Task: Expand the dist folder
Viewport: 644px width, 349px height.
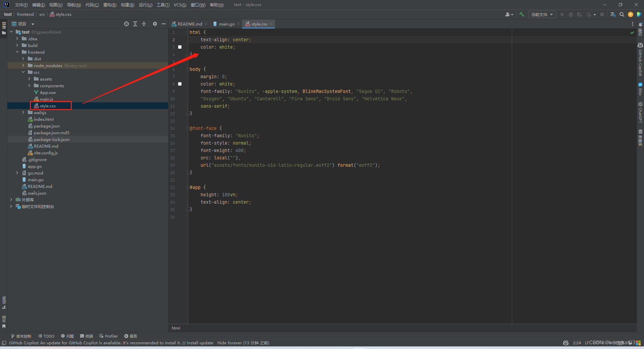Action: pos(23,59)
